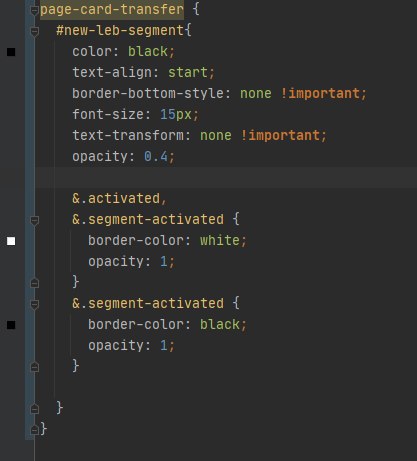Click fold end marker after black border block

[34, 367]
